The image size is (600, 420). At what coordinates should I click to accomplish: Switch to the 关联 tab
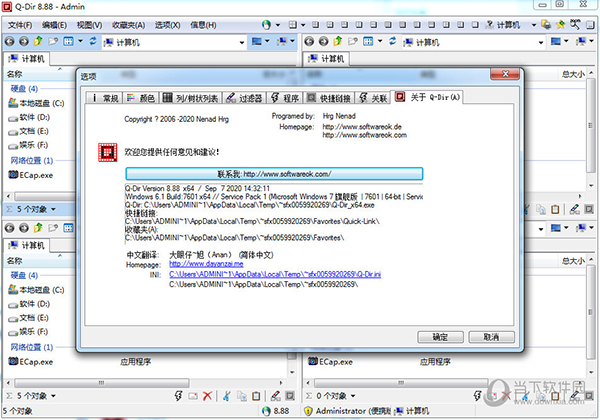pos(373,98)
